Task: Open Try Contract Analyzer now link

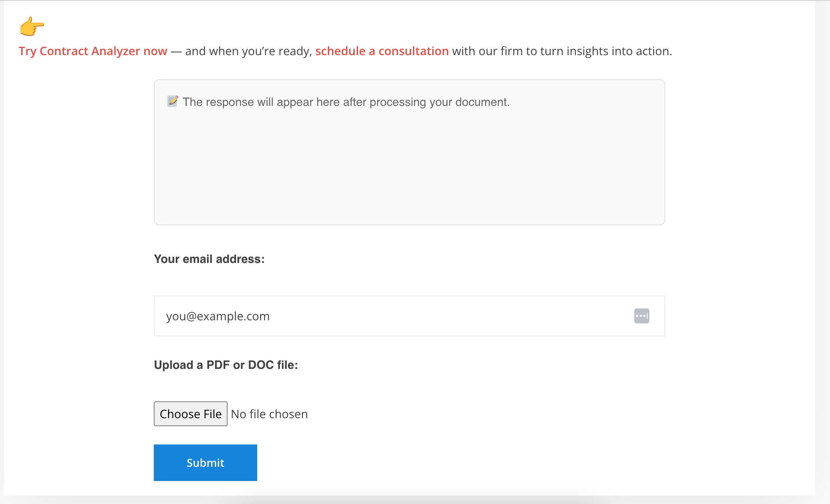Action: click(x=93, y=51)
